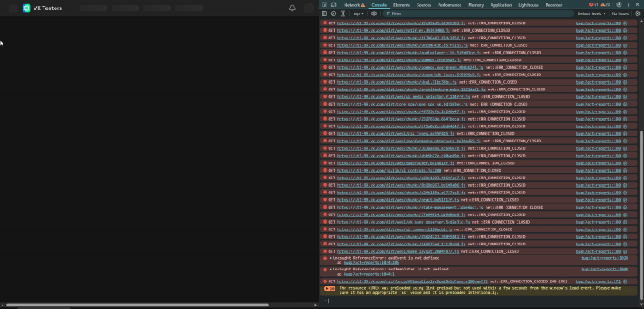Expand the addEvent ReferenceError stack
The width and height of the screenshot is (644, 309).
click(330, 258)
